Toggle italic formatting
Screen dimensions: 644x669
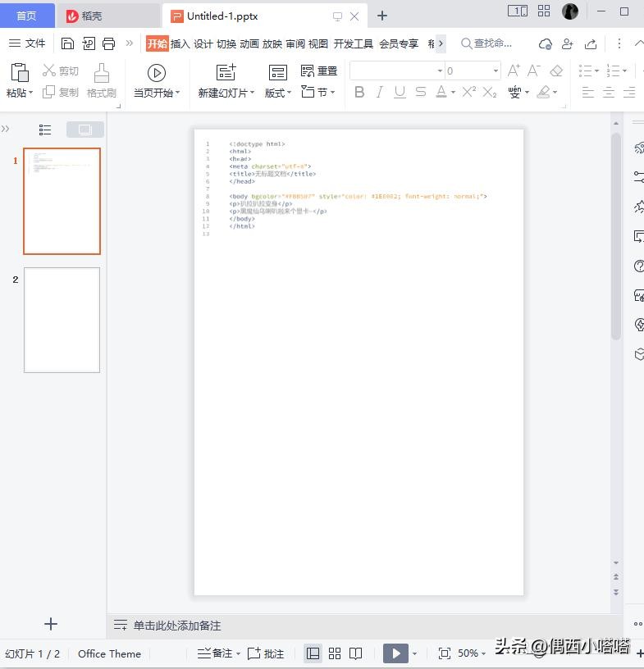pos(379,92)
